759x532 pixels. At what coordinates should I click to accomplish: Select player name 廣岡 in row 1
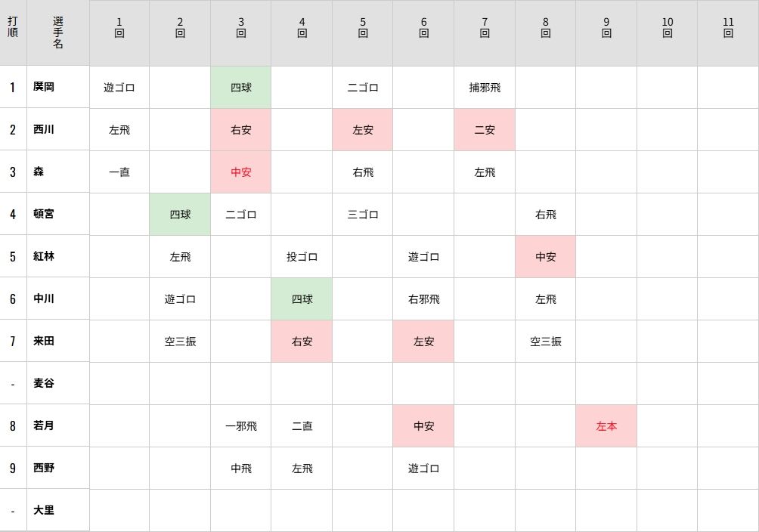[x=44, y=87]
